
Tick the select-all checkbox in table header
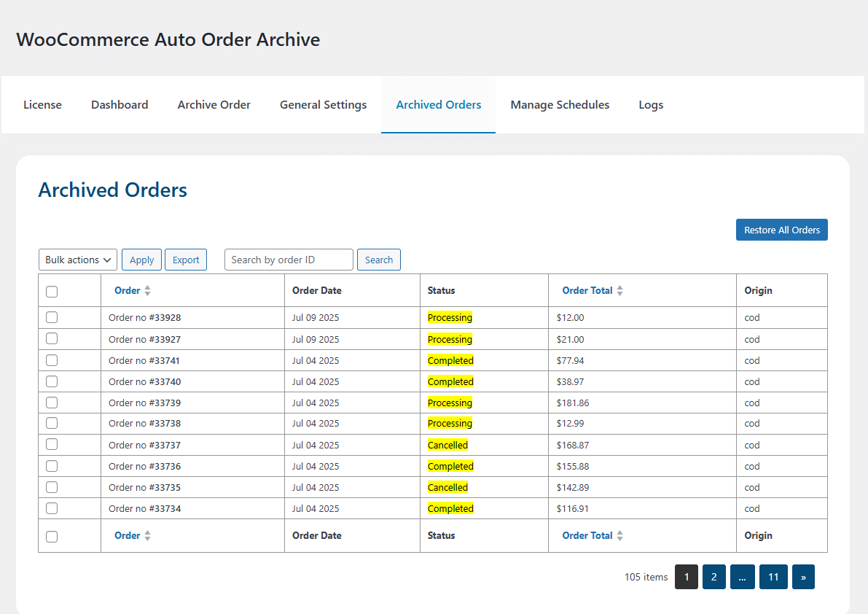(52, 292)
